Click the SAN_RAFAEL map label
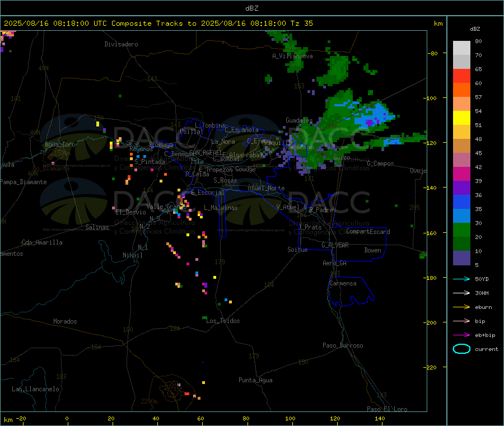504x426 pixels. pos(206,152)
